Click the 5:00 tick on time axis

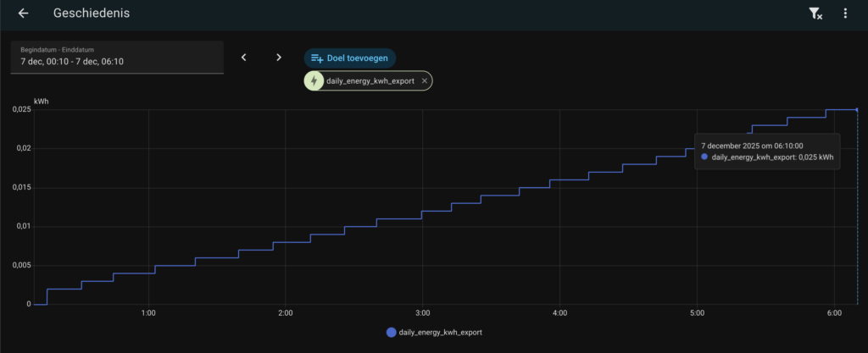pos(696,314)
